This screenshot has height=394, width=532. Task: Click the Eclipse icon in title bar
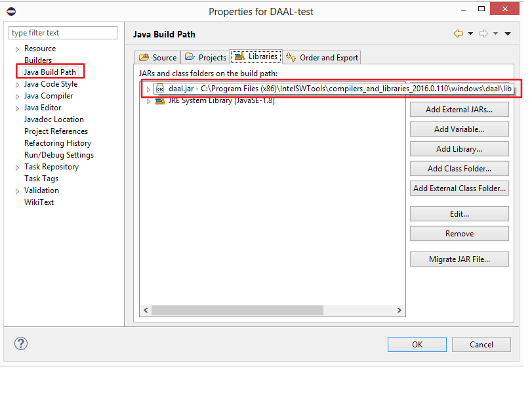pyautogui.click(x=10, y=11)
